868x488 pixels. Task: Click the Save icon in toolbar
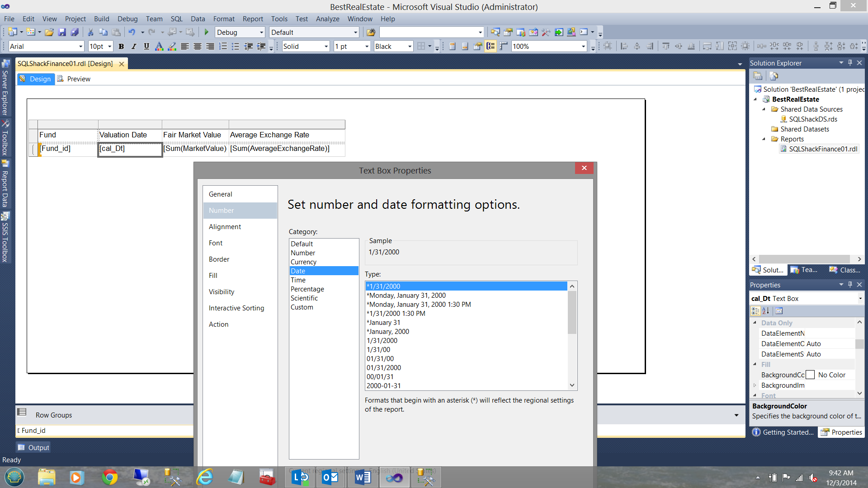pyautogui.click(x=62, y=32)
